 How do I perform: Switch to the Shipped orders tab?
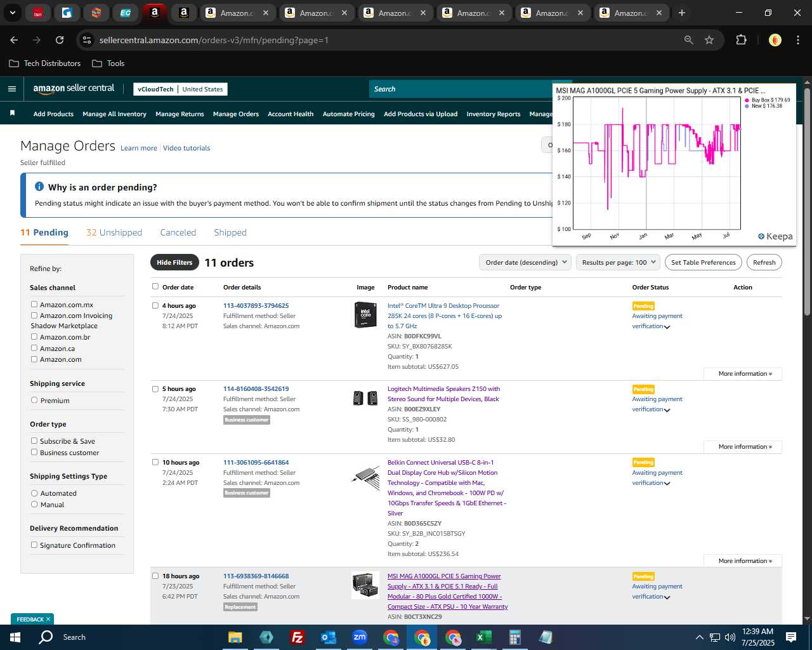point(230,232)
